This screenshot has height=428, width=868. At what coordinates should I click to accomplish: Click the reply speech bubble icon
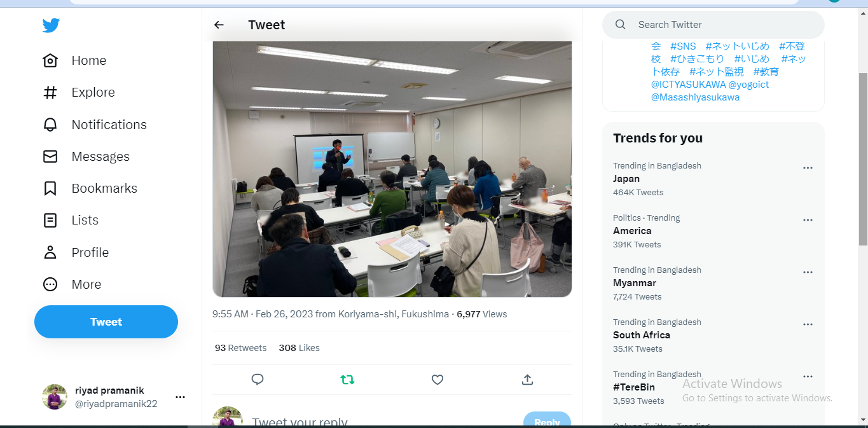[x=258, y=380]
